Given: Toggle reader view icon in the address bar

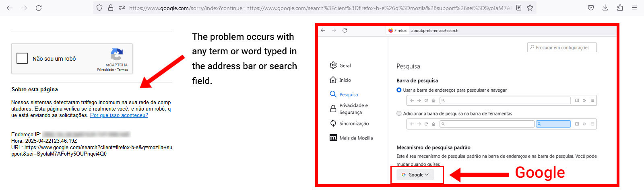Looking at the screenshot, I should point(519,8).
